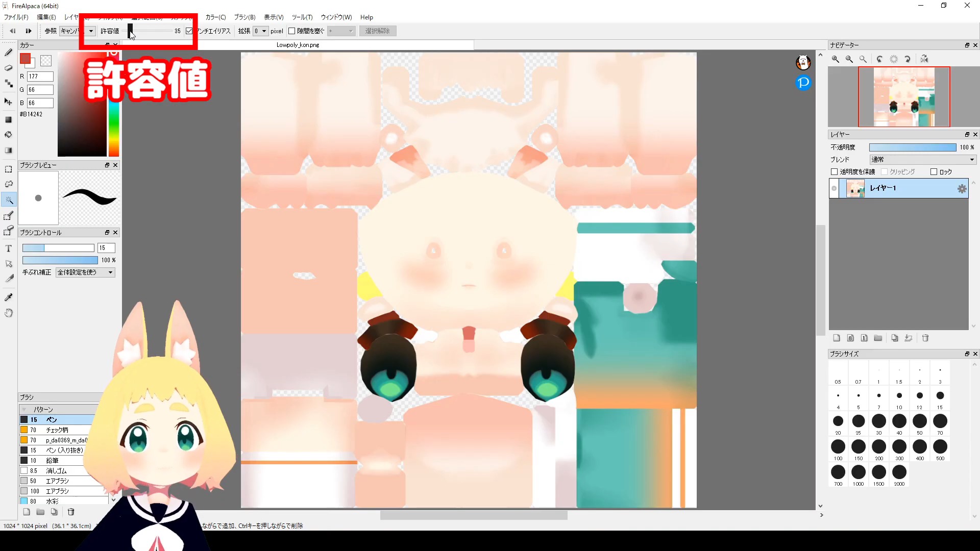980x551 pixels.
Task: Zoom in using Navigator icon
Action: coord(836,59)
